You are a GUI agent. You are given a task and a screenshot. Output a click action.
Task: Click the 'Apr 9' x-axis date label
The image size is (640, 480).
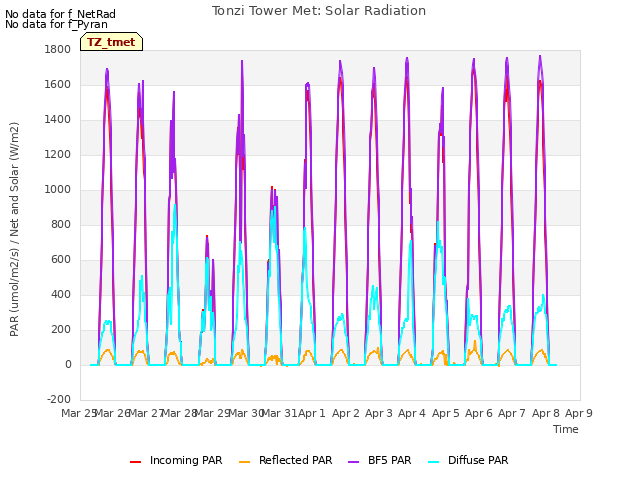point(579,413)
